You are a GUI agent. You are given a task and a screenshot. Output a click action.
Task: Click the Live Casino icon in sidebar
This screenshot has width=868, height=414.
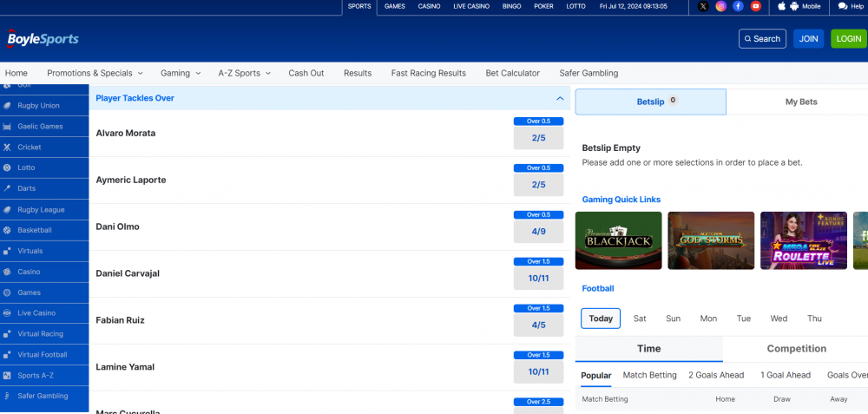tap(7, 313)
